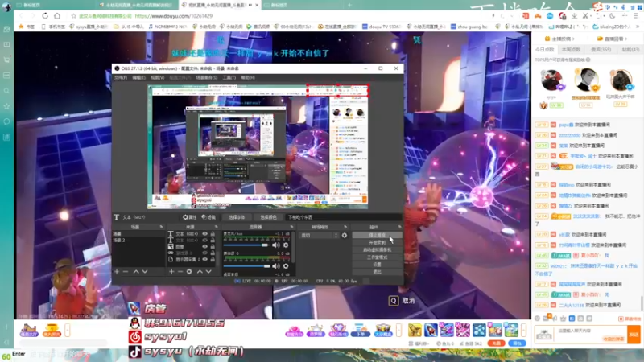The image size is (644, 362).
Task: Open scene transition properties gear
Action: coord(345,235)
